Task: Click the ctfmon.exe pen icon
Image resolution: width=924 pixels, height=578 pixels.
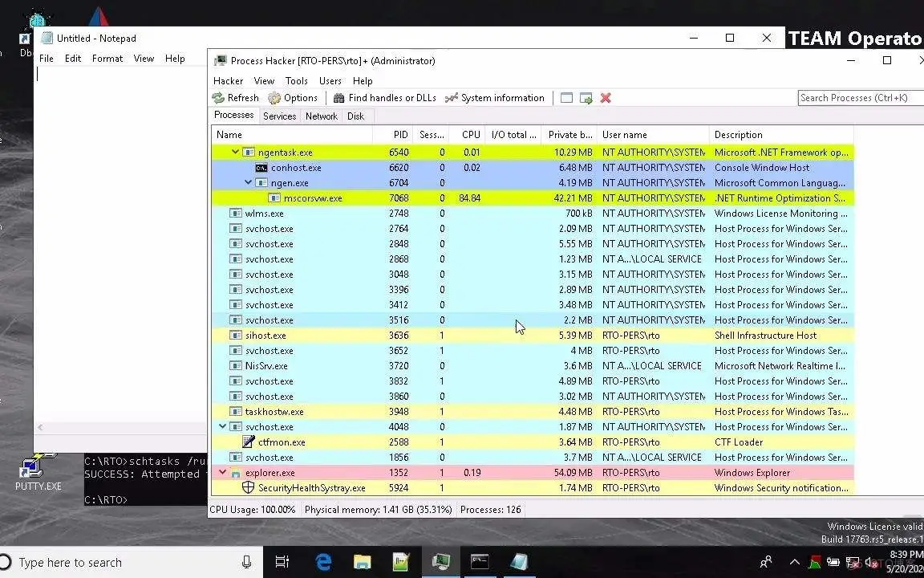Action: [248, 442]
